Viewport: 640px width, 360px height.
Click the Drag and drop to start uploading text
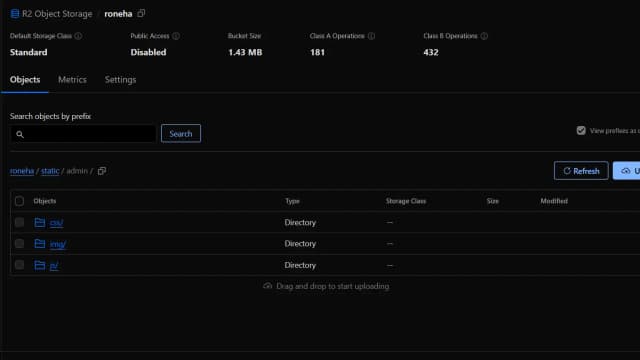pos(333,286)
